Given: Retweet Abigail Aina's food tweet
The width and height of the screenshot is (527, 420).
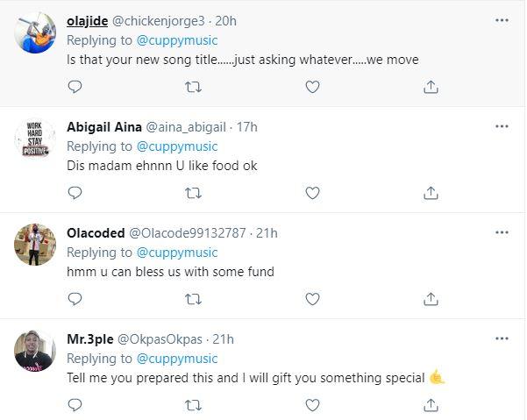Looking at the screenshot, I should (194, 193).
